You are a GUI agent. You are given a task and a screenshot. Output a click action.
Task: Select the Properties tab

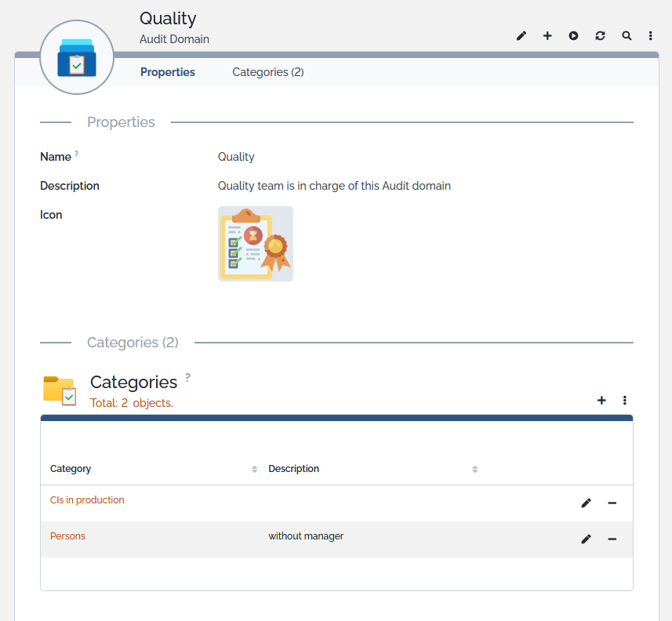coord(168,72)
